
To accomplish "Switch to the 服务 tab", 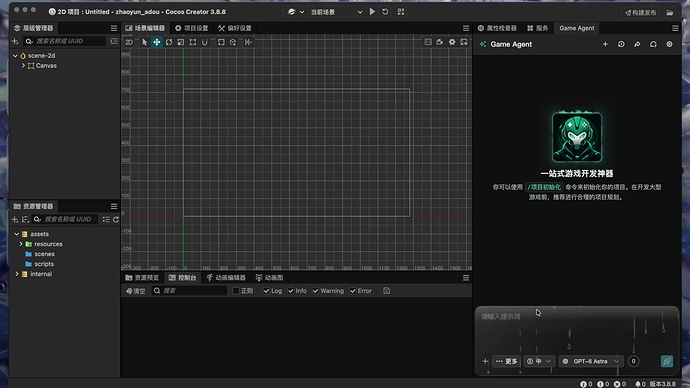I will coord(537,28).
